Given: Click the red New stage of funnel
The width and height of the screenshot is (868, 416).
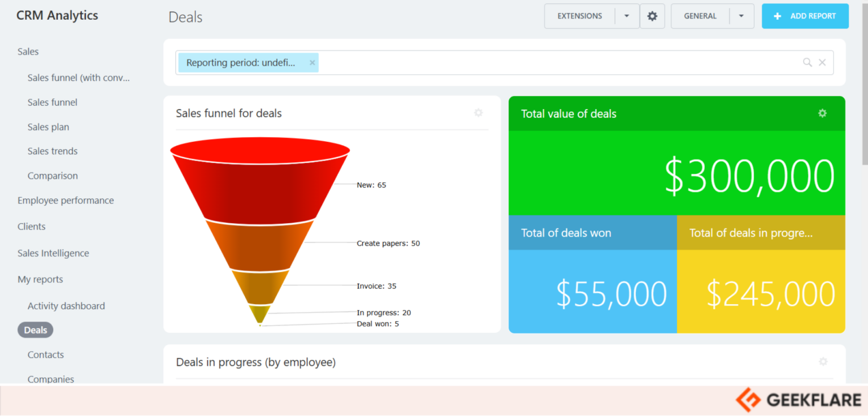Looking at the screenshot, I should pyautogui.click(x=260, y=181).
